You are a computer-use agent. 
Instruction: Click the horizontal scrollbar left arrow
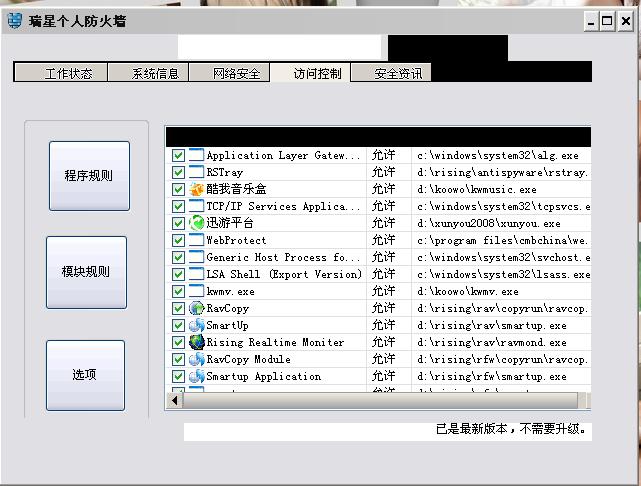click(175, 401)
